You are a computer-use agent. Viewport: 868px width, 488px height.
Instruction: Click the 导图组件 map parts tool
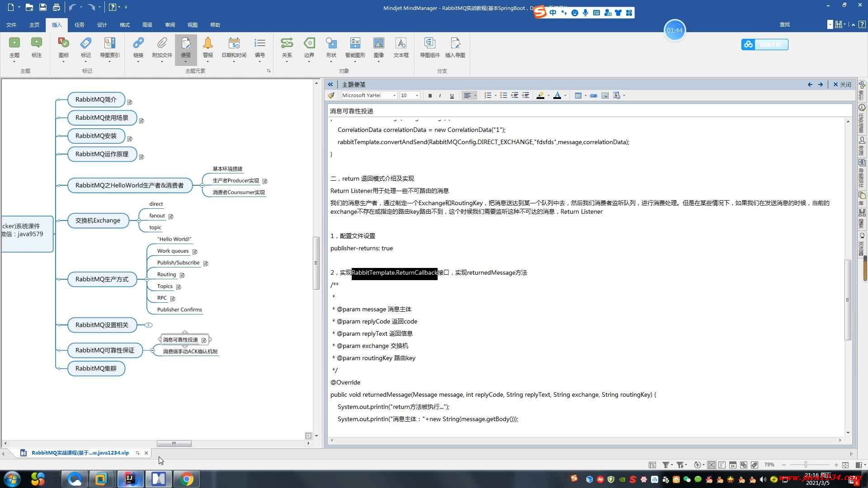tap(430, 47)
